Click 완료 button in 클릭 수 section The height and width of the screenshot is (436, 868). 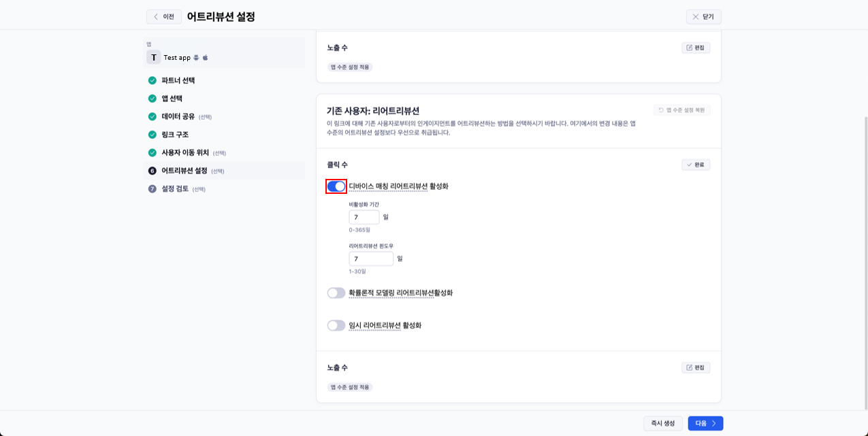tap(696, 165)
